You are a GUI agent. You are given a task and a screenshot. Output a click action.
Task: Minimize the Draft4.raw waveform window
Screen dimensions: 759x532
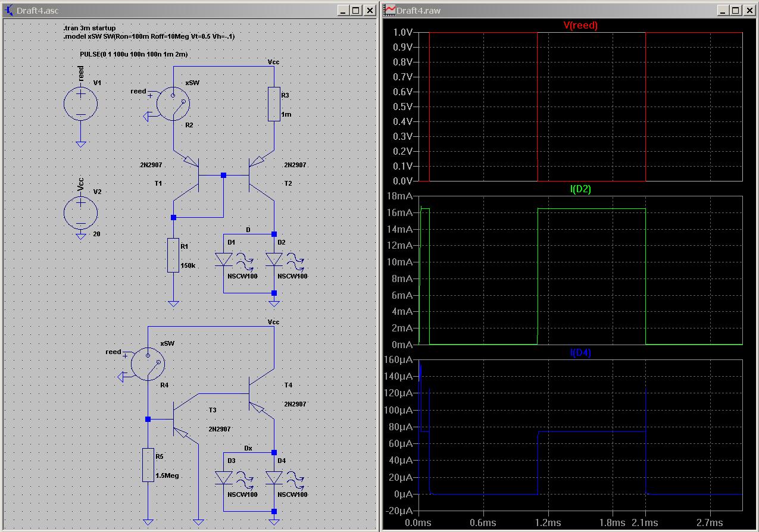[x=723, y=11]
